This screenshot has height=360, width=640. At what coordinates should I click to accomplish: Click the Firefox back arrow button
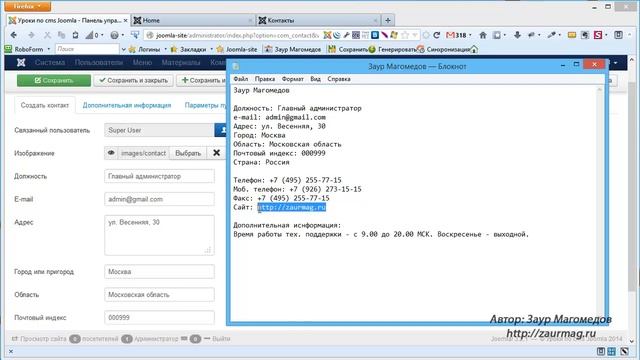13,35
